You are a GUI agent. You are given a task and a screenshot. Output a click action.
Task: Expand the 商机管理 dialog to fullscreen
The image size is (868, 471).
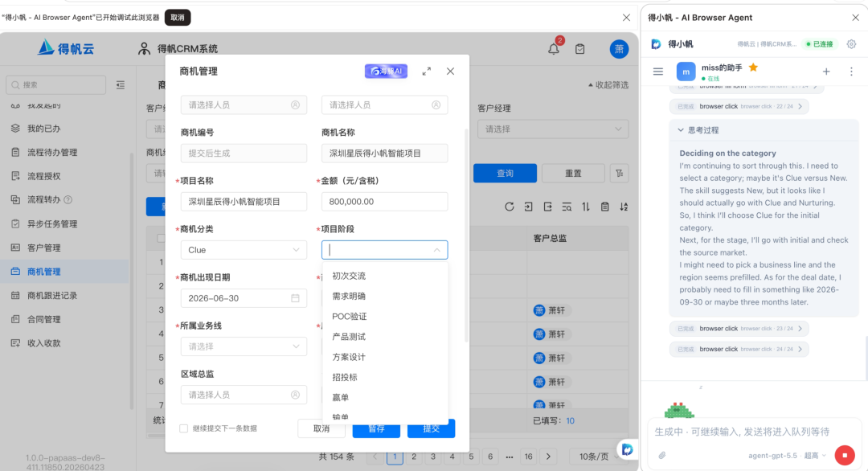pos(426,72)
